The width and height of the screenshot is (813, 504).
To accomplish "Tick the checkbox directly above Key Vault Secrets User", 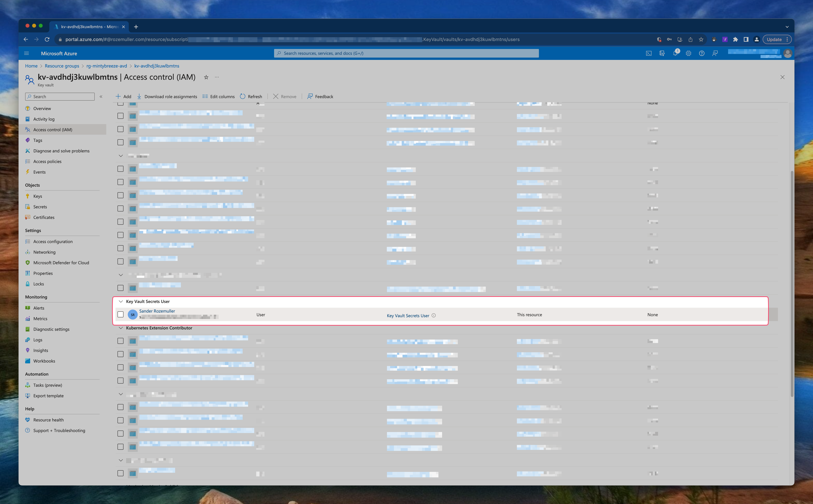I will click(120, 288).
